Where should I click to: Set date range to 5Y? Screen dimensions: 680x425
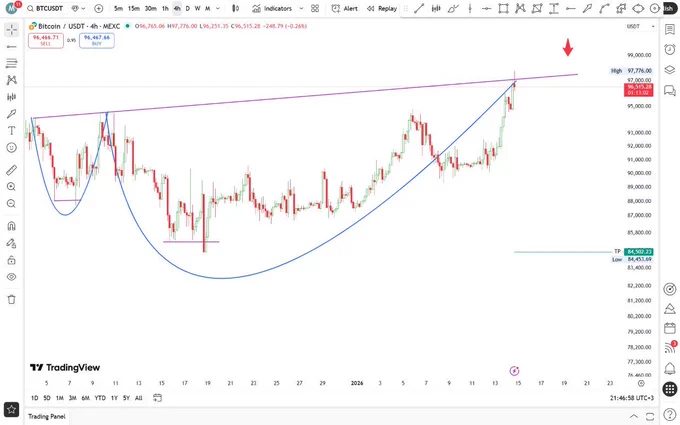[126, 398]
